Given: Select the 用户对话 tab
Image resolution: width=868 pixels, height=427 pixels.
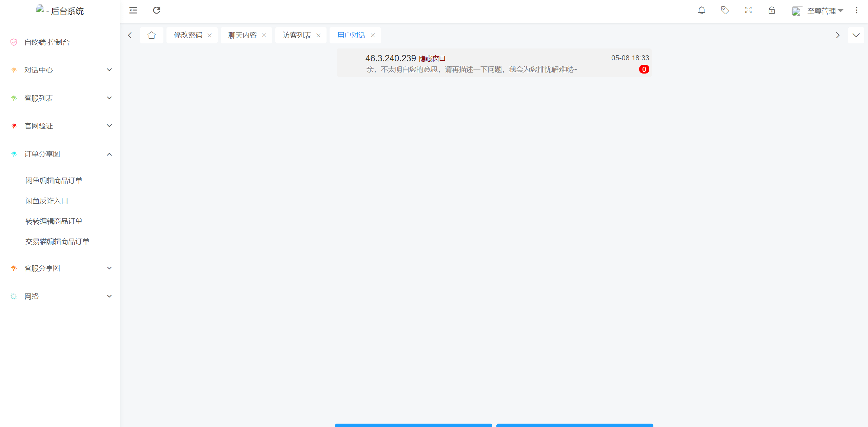Looking at the screenshot, I should tap(351, 35).
